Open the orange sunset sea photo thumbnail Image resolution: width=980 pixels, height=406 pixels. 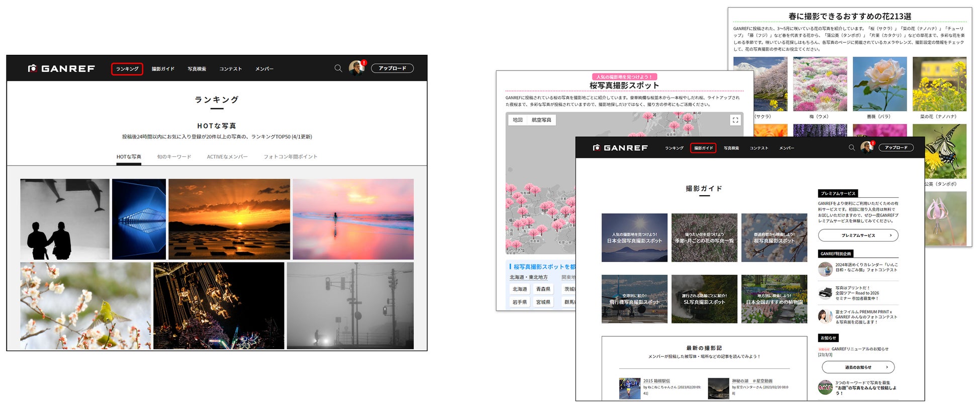[x=229, y=219]
